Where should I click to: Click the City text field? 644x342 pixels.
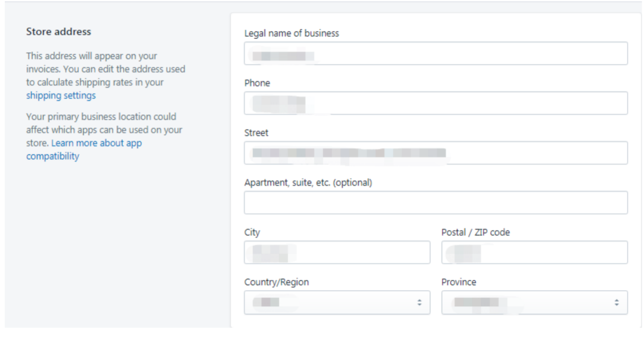pos(337,253)
